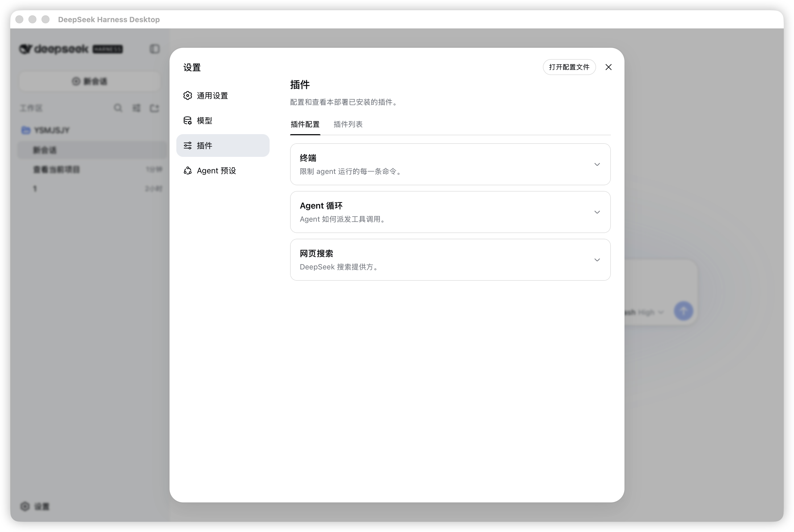Image resolution: width=794 pixels, height=532 pixels.
Task: Open 通用设置 in settings sidebar
Action: (x=223, y=96)
